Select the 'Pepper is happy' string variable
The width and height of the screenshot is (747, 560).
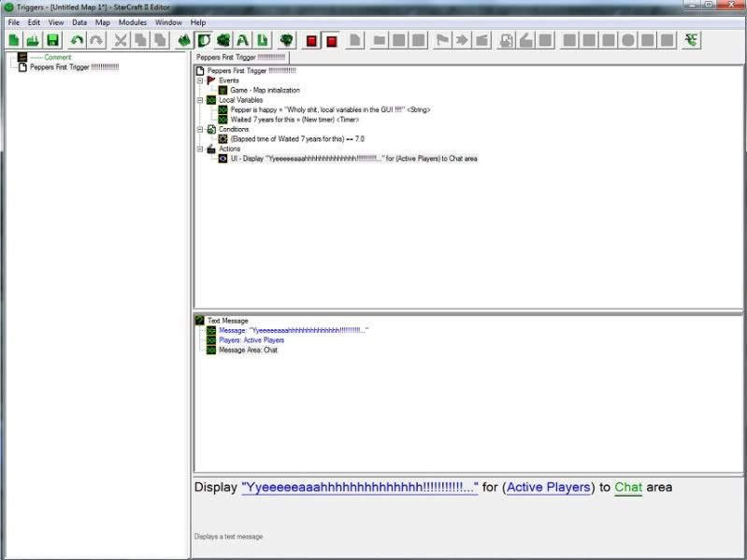click(x=330, y=109)
